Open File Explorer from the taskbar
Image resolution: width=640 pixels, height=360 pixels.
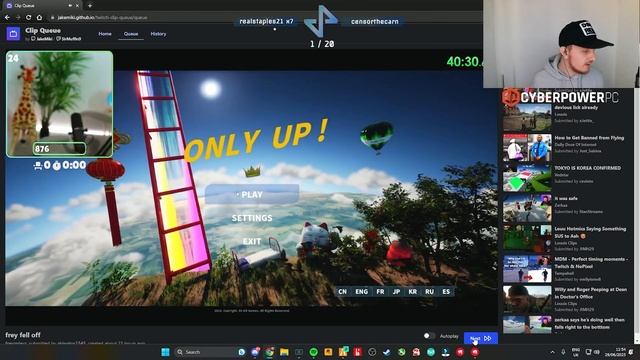284,352
